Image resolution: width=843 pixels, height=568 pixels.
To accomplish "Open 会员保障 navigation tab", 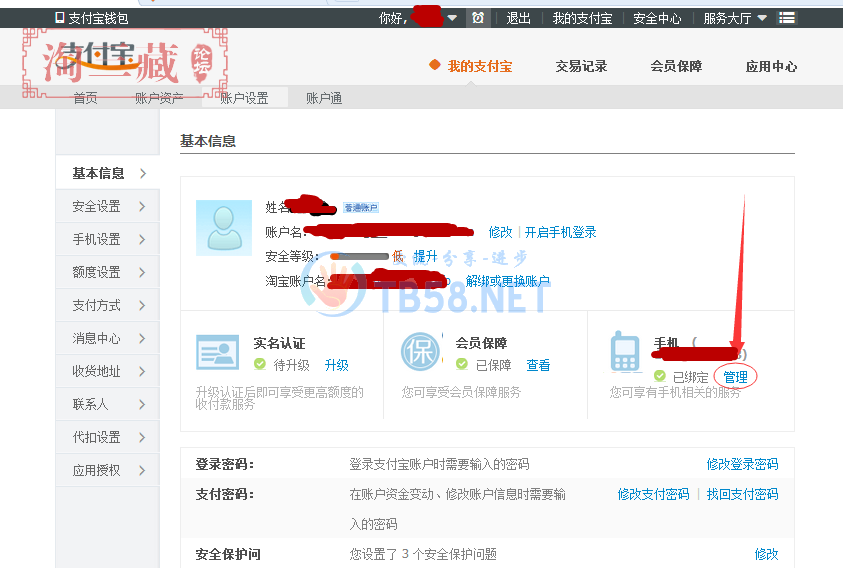I will pyautogui.click(x=676, y=67).
